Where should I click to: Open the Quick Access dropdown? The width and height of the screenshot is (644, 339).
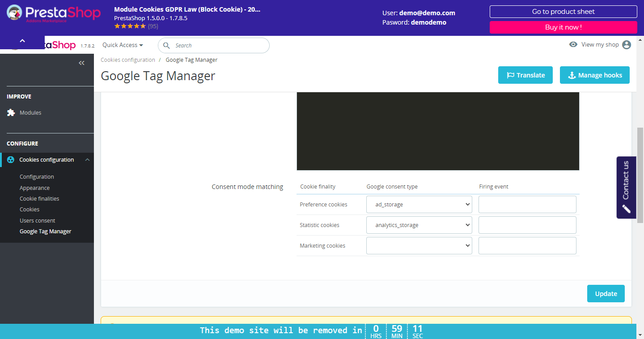point(123,45)
